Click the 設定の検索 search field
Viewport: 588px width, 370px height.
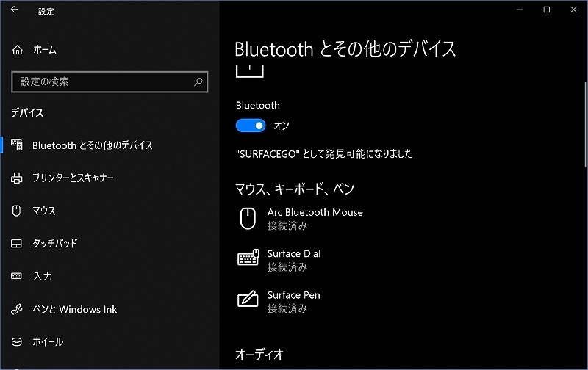[x=103, y=82]
